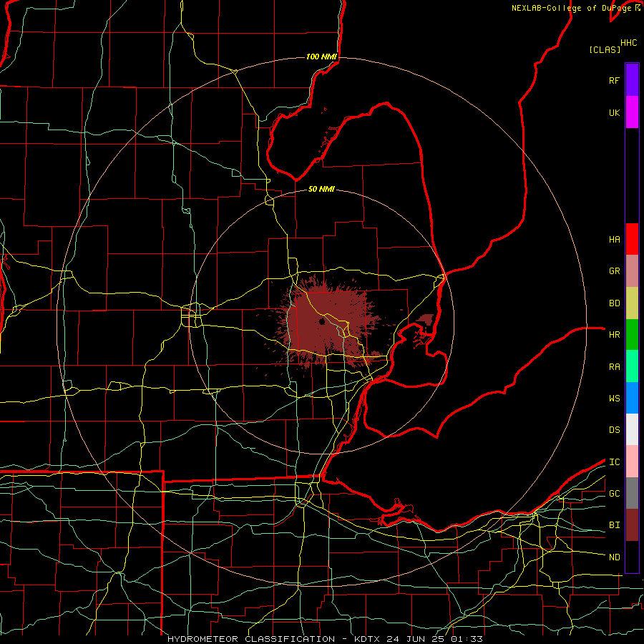The image size is (644, 644).
Task: Click the BI legend label
Action: 614,525
